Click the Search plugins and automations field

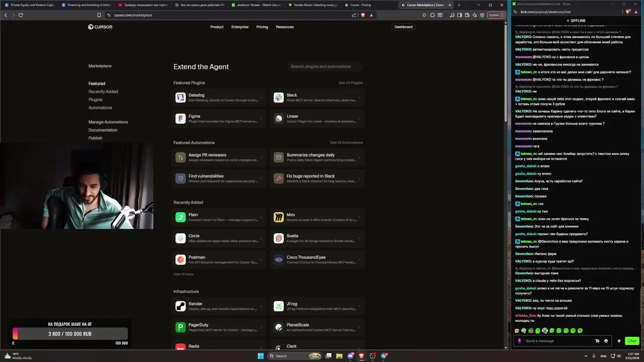(326, 66)
